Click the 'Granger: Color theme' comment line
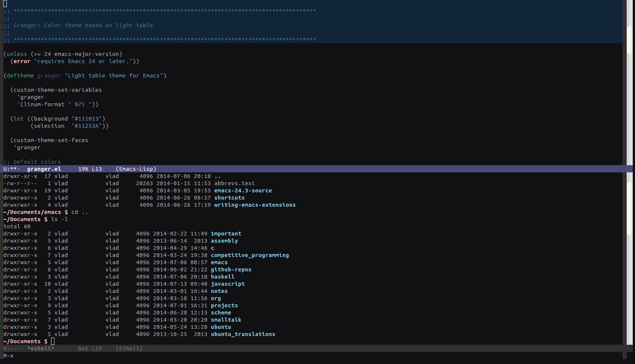Viewport: 635px width, 364px height. [x=78, y=25]
